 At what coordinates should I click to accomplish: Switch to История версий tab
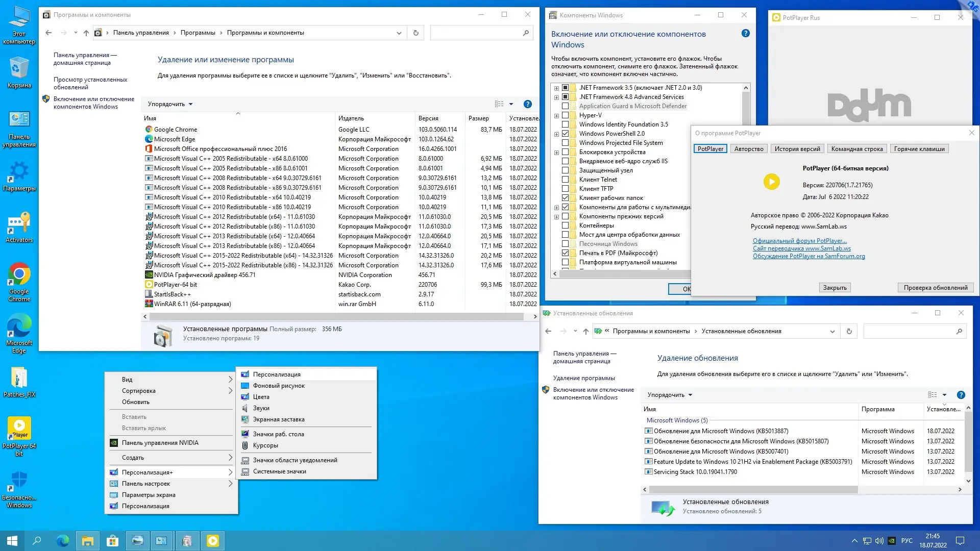797,149
